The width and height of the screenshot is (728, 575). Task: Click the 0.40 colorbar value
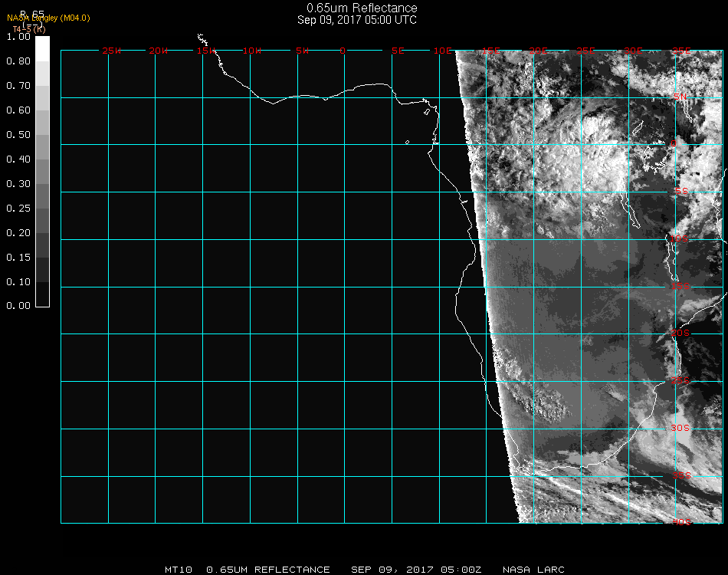click(x=18, y=159)
